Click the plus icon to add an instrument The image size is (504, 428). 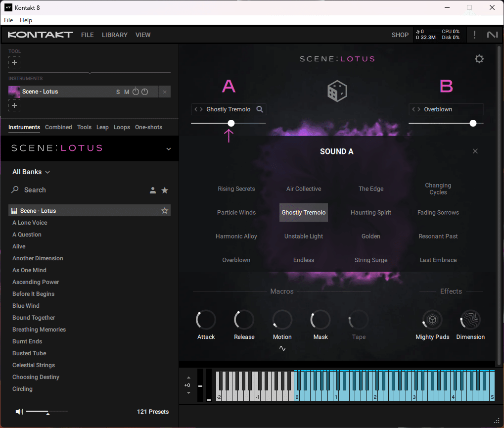(x=14, y=105)
